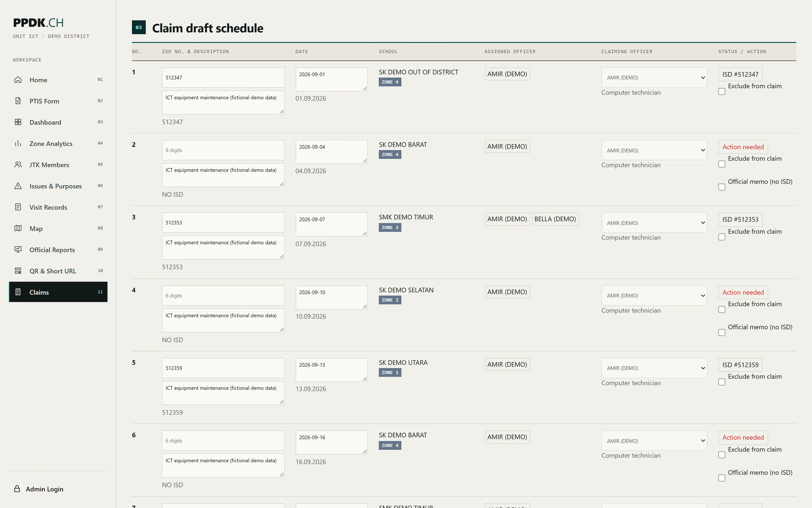
Task: Open claiming officer dropdown for row 1
Action: pyautogui.click(x=654, y=78)
